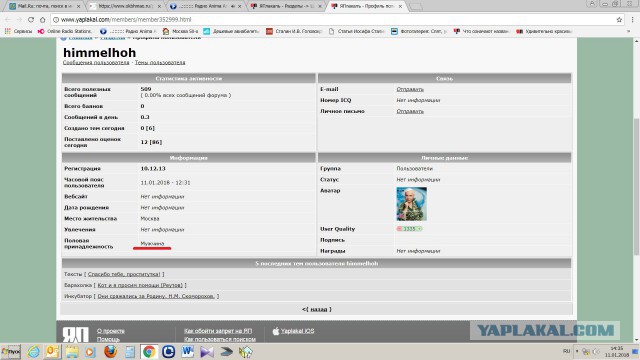Viewport: 640px width, 360px height.
Task: Open a new browser tab
Action: [416, 7]
